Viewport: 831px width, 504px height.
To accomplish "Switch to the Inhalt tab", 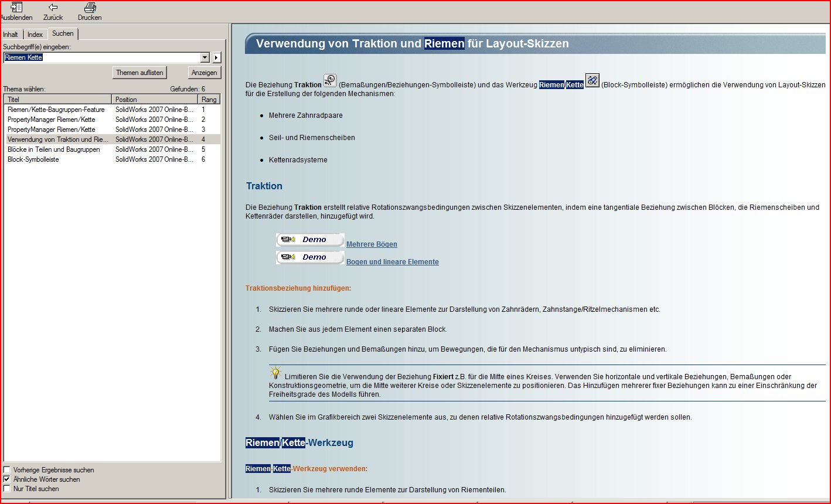I will pos(11,35).
